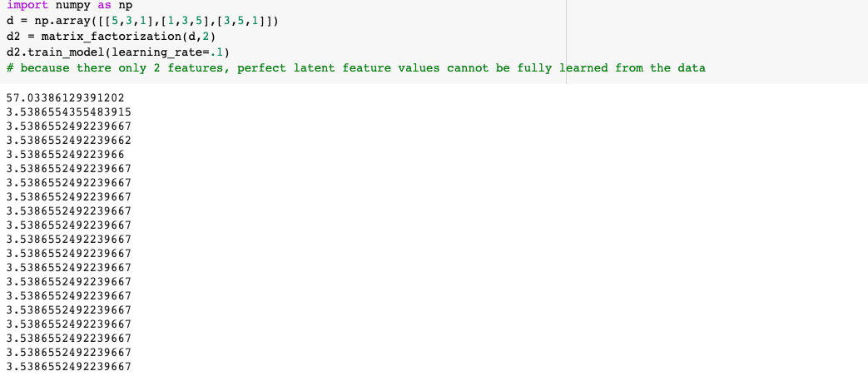Click the import keyword in the code
Viewport: 868px width, 376px height.
tap(26, 6)
